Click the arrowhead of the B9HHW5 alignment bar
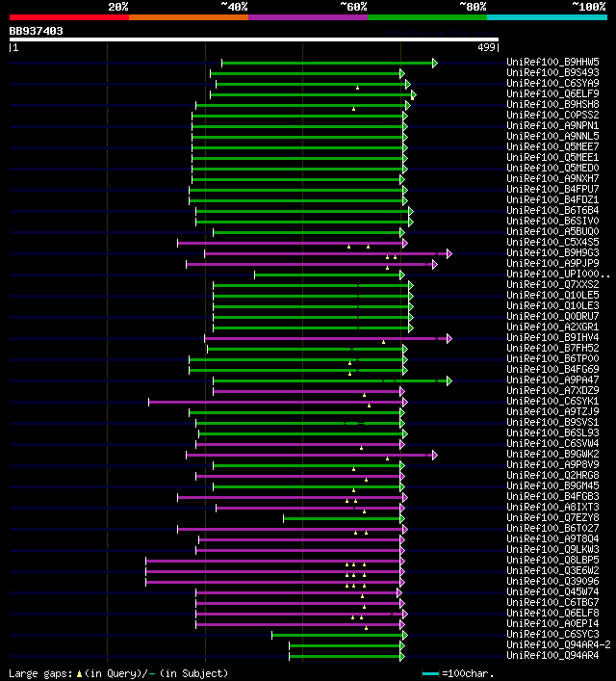The image size is (616, 681). coord(434,63)
